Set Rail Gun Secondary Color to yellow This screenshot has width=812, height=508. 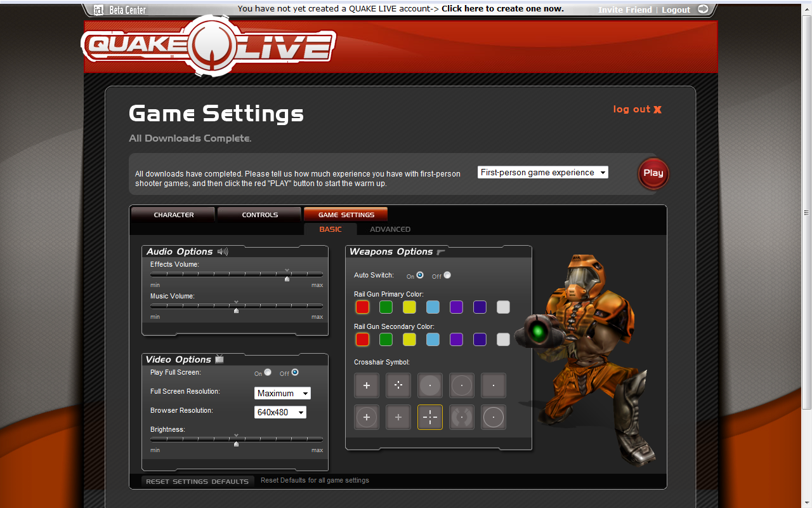tap(409, 340)
